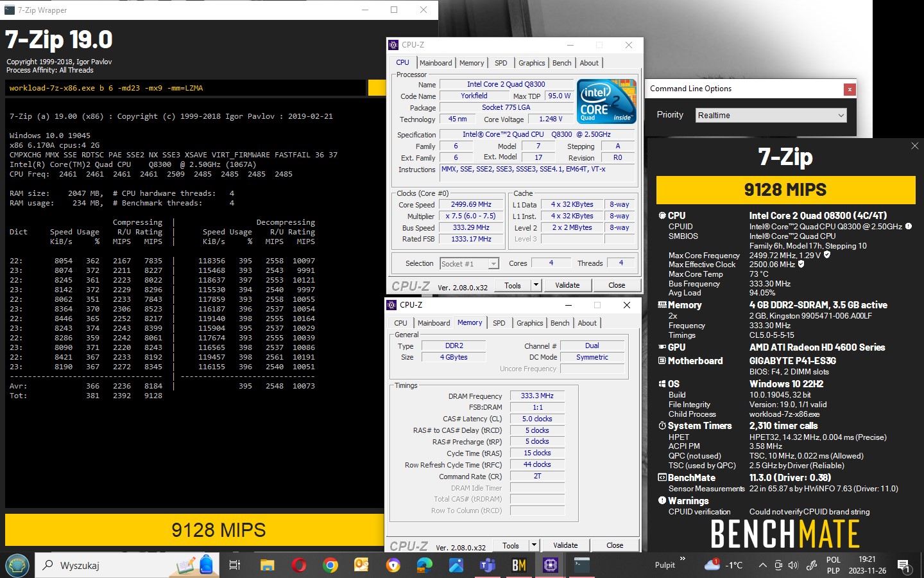Viewport: 924px width, 578px height.
Task: Select SPD tab in lower CPU-Z window
Action: tap(499, 323)
